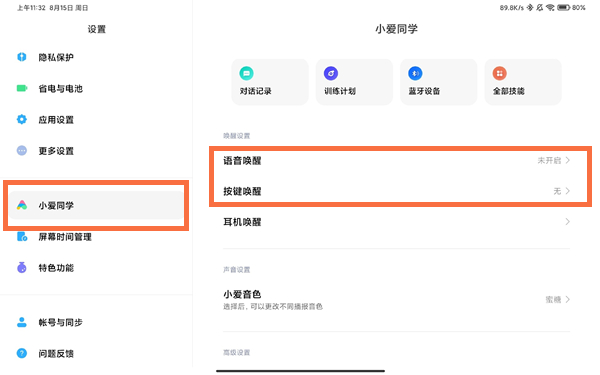This screenshot has height=375, width=600.
Task: Expand the 按键唤醒 row chevron
Action: tap(568, 191)
